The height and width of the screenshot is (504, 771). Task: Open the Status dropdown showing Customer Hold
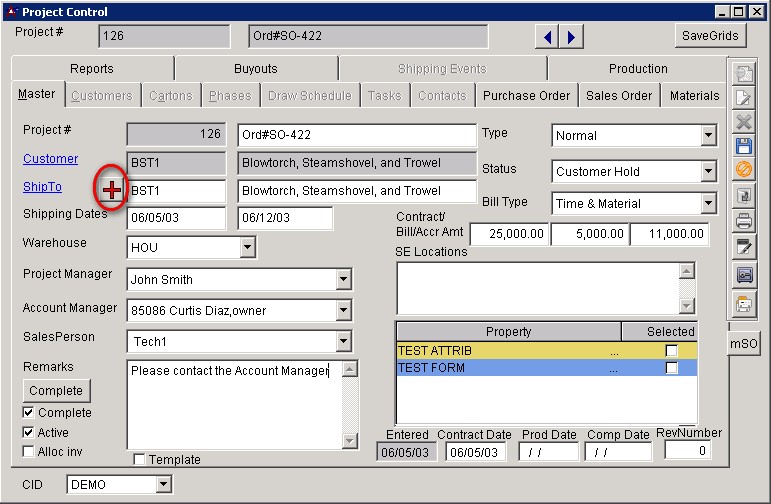(707, 171)
